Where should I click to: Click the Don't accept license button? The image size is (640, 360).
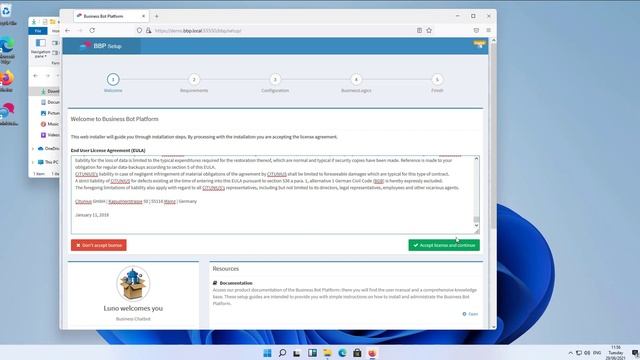coord(99,245)
